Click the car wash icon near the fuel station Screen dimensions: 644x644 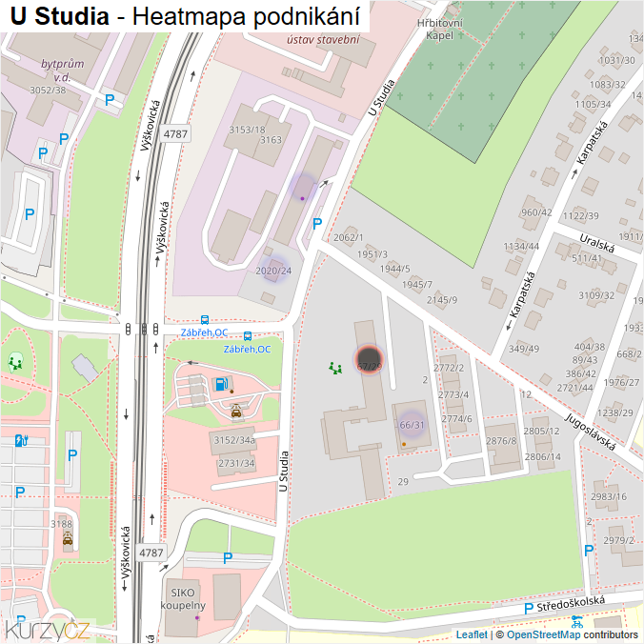point(235,411)
